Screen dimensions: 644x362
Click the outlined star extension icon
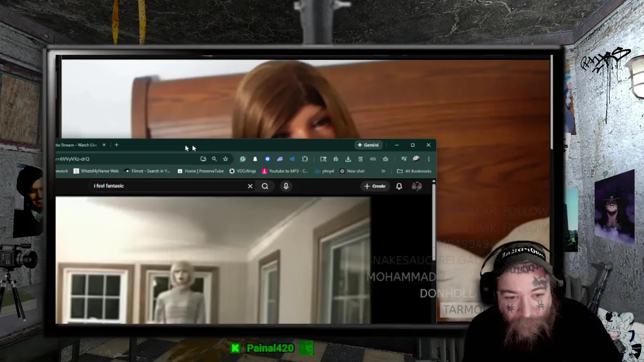[385, 159]
